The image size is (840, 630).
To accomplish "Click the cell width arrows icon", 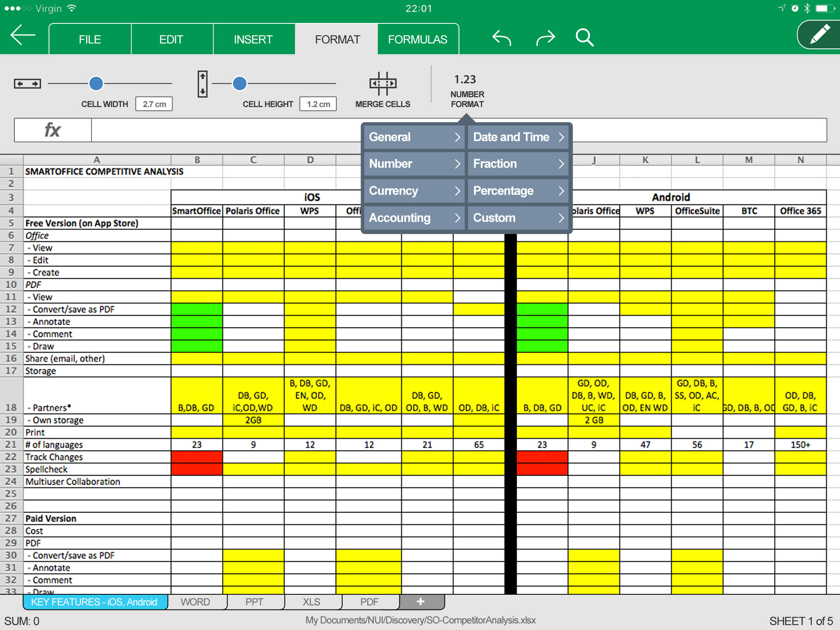I will tap(27, 84).
